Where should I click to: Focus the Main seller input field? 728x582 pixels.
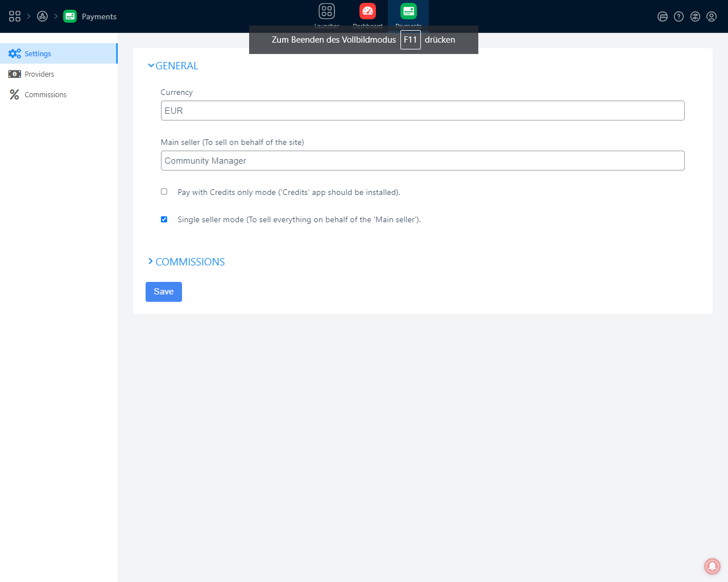(x=422, y=161)
